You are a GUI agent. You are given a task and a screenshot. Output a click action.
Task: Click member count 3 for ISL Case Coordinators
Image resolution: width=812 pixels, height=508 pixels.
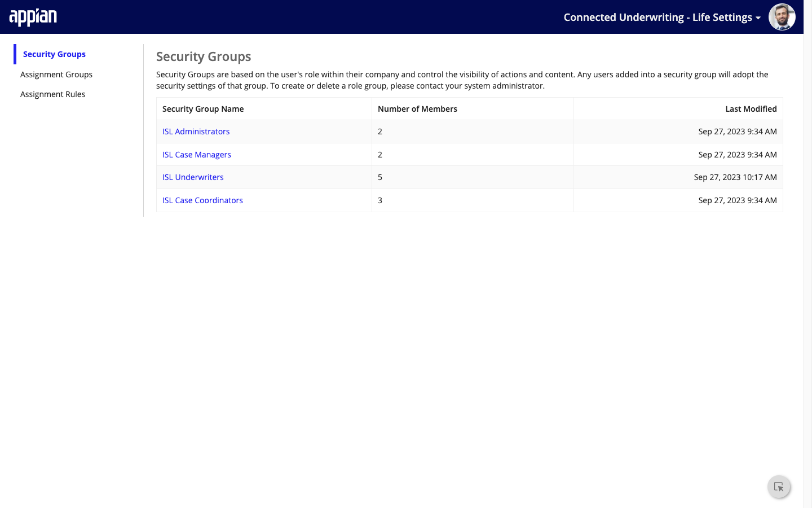[380, 200]
